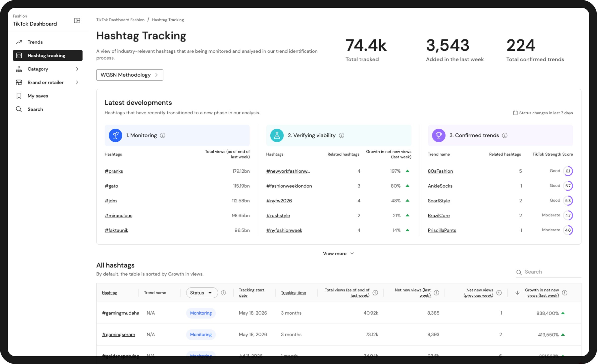Select Hashtag tracking in the sidebar
The height and width of the screenshot is (364, 597).
point(48,55)
